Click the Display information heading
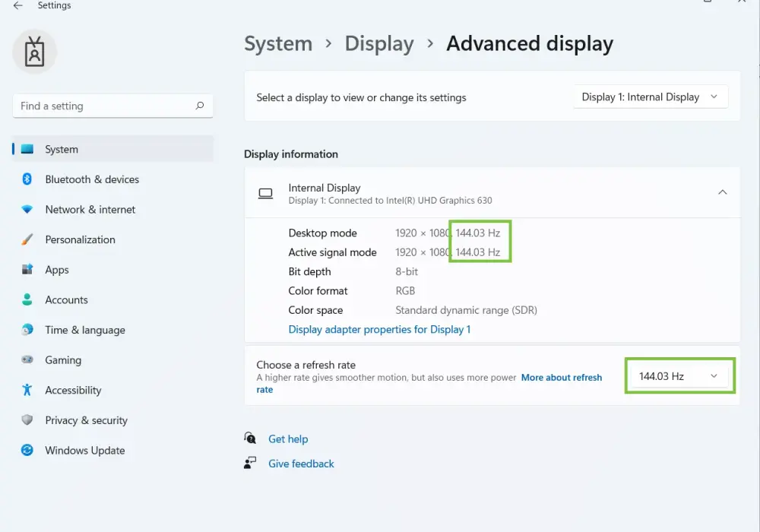The width and height of the screenshot is (760, 532). [x=291, y=154]
